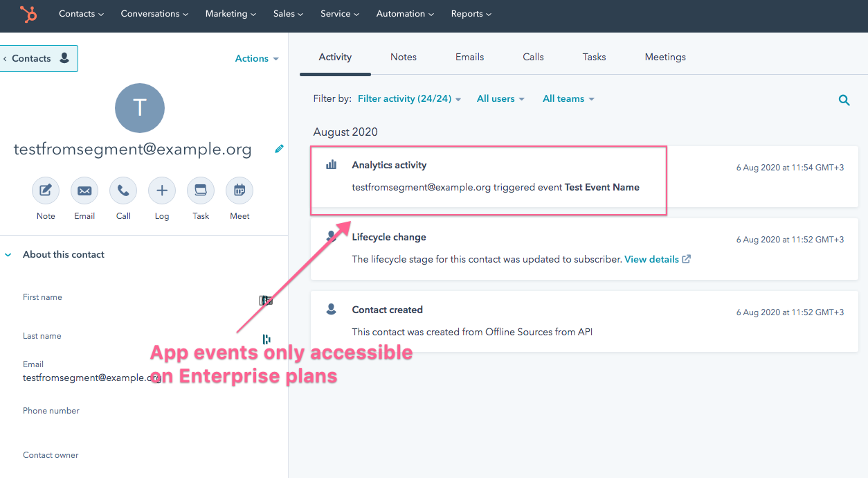Open the Marketing menu
The width and height of the screenshot is (868, 478).
pos(230,14)
